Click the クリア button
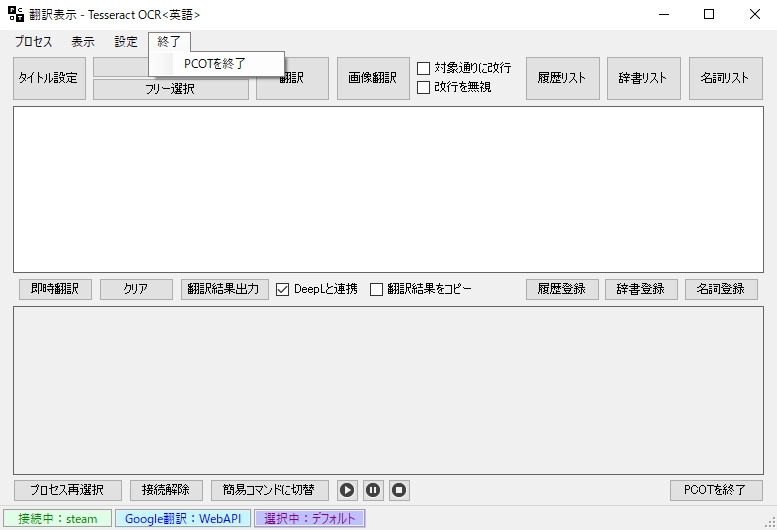The image size is (777, 530). [136, 289]
